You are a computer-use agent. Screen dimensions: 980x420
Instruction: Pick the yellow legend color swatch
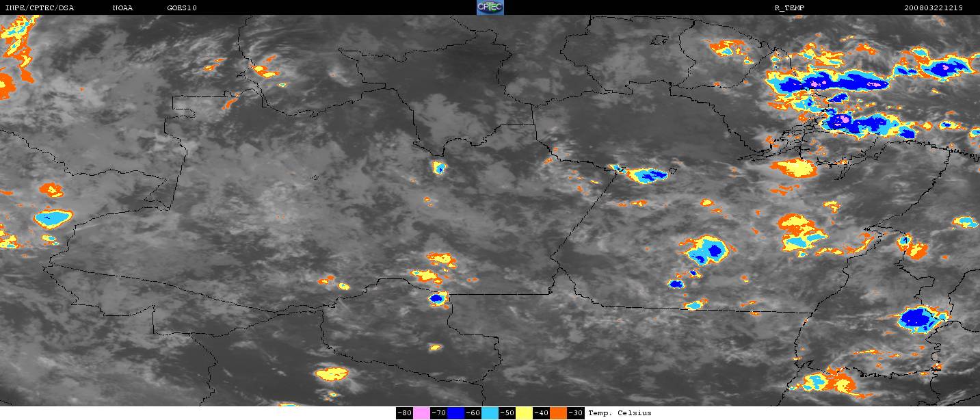(524, 413)
